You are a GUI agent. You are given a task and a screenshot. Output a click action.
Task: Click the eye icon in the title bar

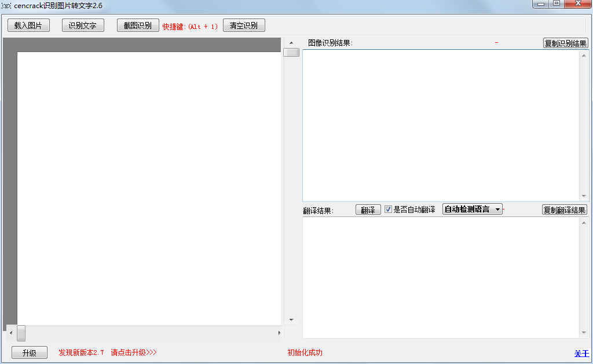[x=6, y=5]
